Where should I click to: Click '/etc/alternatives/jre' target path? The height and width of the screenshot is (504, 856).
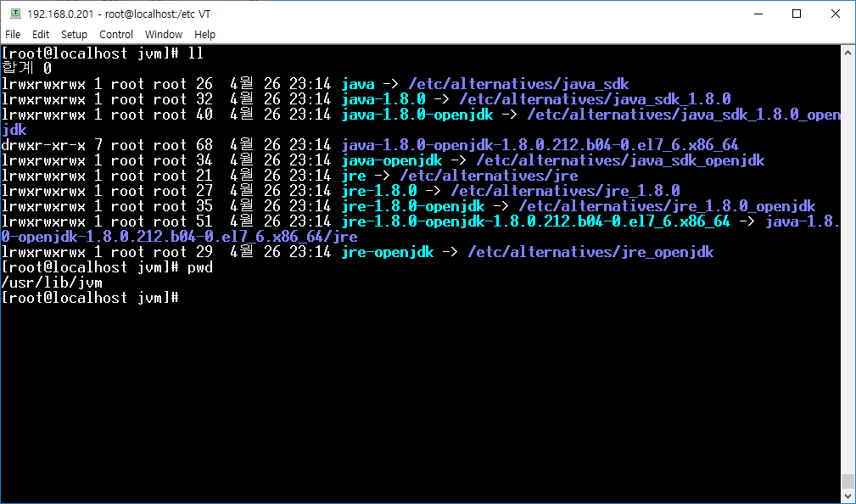pyautogui.click(x=490, y=176)
